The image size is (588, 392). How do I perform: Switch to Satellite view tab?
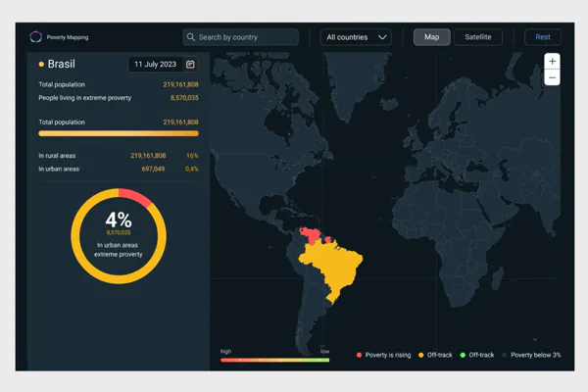coord(478,37)
